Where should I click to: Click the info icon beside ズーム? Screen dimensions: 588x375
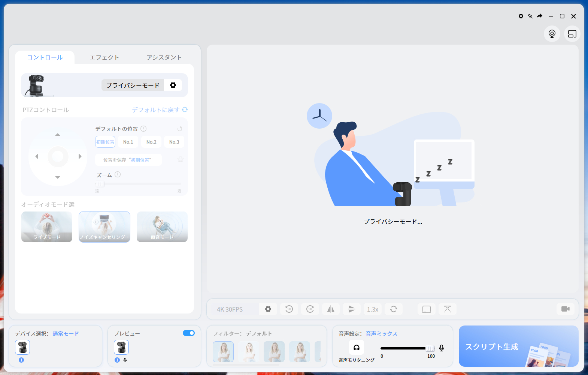(x=118, y=174)
